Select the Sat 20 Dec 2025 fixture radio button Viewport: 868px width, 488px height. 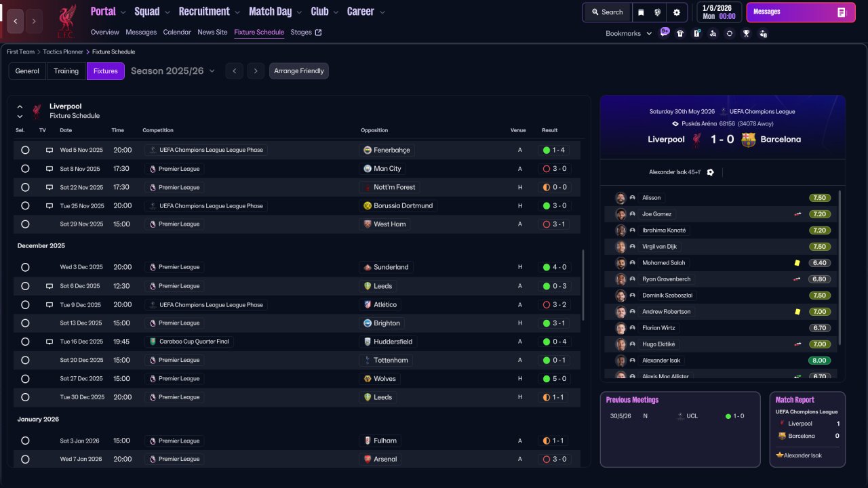pyautogui.click(x=25, y=360)
